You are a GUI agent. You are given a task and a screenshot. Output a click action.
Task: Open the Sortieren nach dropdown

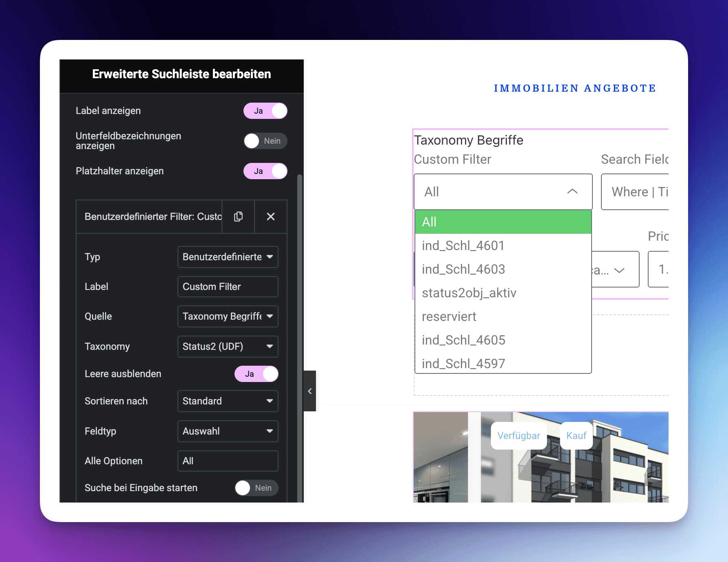[228, 401]
